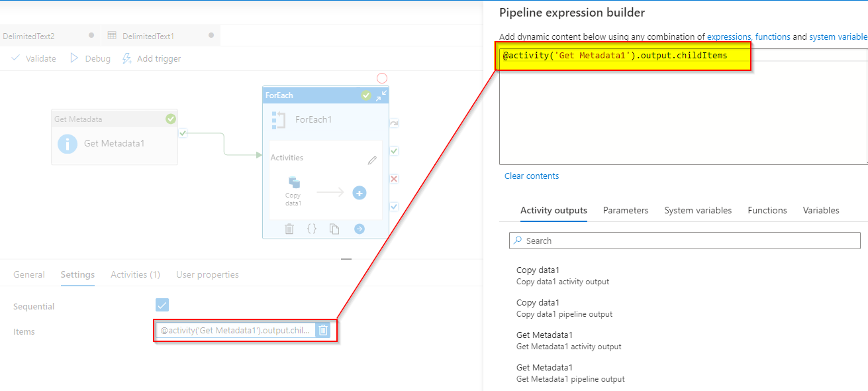Click the ForEach breakpoint circle

click(382, 78)
